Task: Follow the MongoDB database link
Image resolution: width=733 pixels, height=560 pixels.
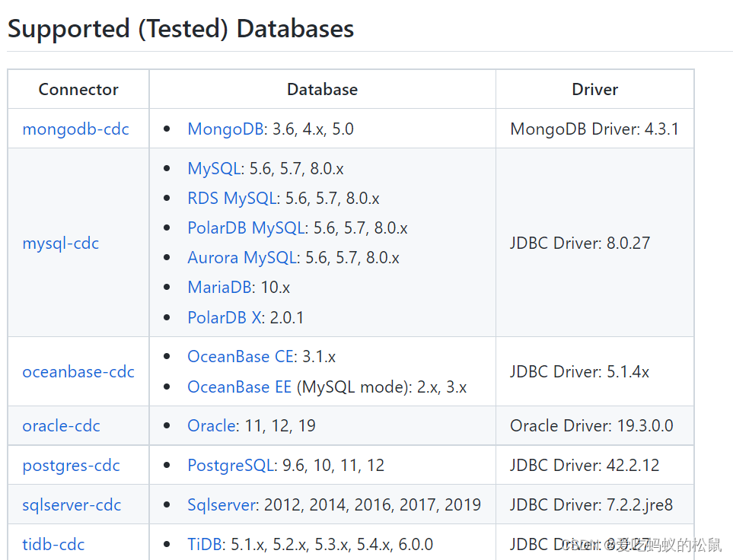Action: (x=225, y=129)
